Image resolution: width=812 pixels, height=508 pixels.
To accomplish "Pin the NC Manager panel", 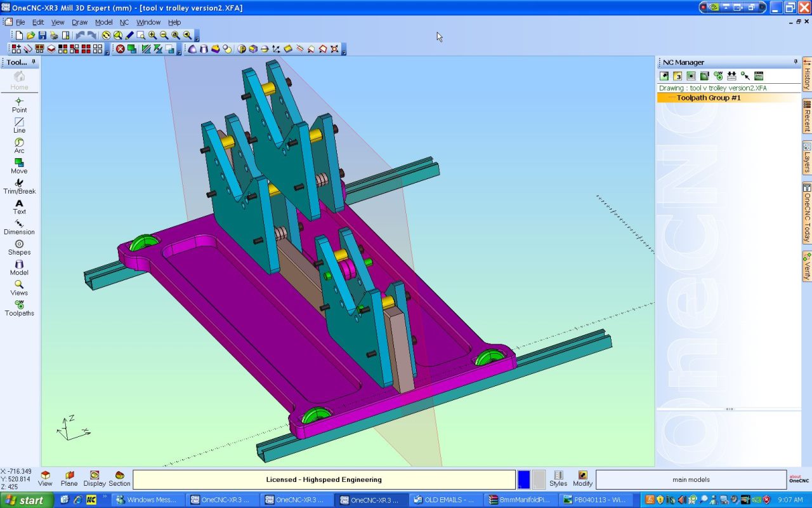I will (795, 62).
